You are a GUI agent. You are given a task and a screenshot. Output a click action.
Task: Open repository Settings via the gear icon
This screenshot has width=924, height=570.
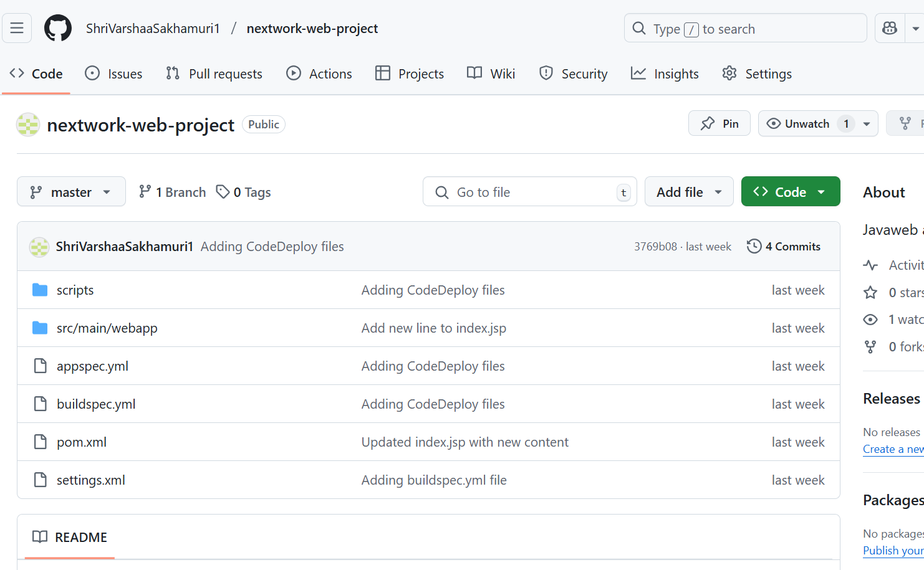tap(729, 74)
